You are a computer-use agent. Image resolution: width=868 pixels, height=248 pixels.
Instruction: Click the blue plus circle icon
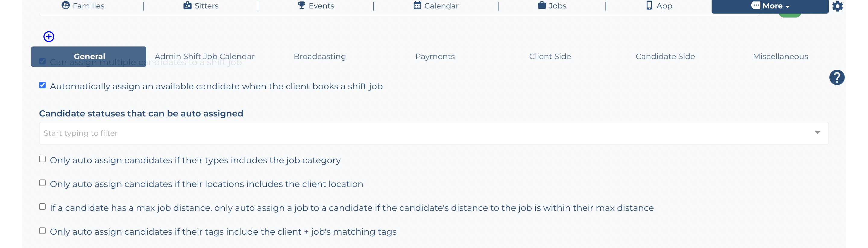click(49, 37)
